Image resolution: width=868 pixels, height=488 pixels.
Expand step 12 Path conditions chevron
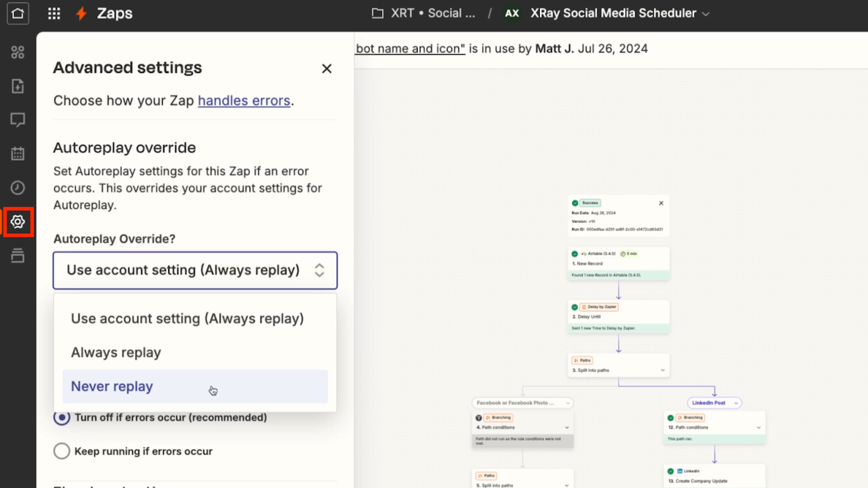tap(758, 427)
